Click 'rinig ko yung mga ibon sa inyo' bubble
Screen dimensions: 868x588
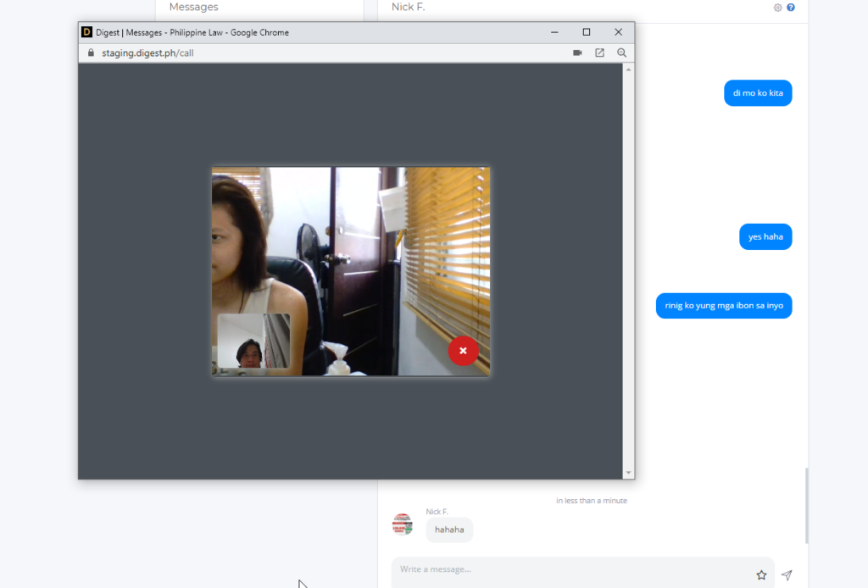tap(724, 306)
